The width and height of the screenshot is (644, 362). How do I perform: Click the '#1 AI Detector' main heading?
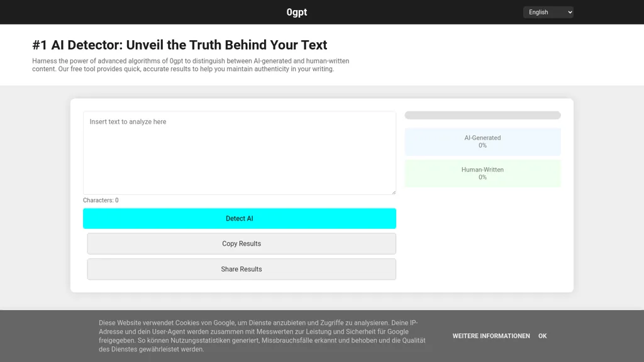(180, 45)
